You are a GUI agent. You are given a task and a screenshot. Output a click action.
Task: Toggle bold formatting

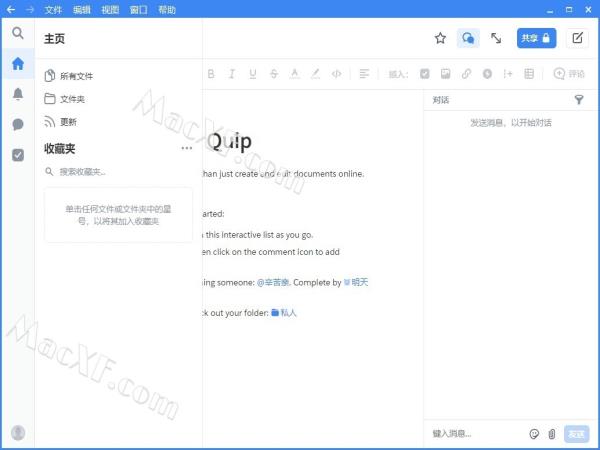click(x=211, y=74)
